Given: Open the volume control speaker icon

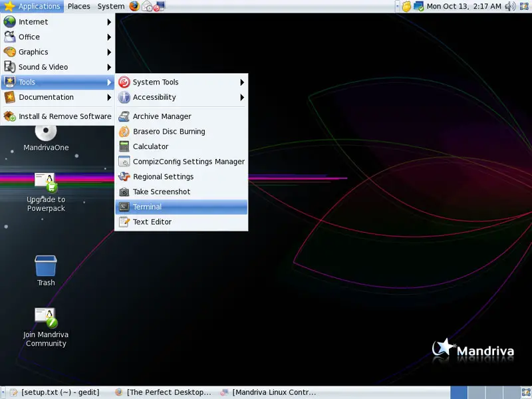Looking at the screenshot, I should (510, 6).
